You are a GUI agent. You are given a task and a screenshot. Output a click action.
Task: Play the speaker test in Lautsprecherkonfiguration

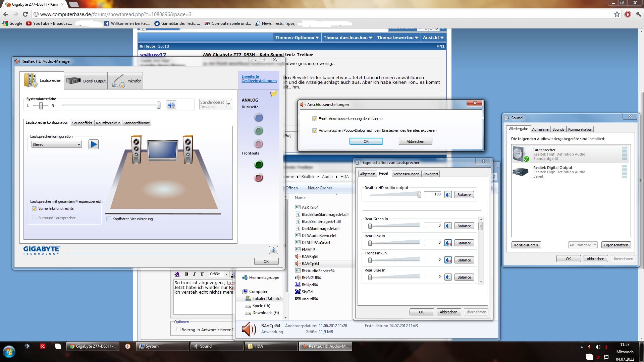[x=94, y=144]
